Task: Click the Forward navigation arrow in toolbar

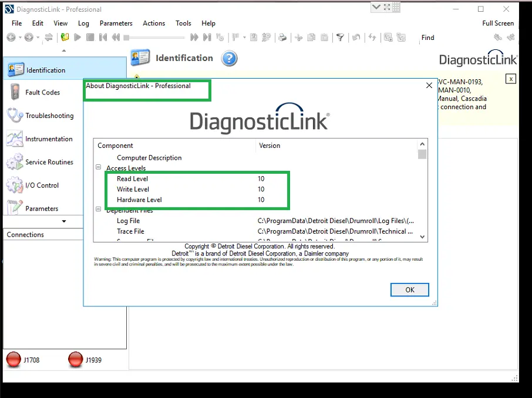Action: (x=29, y=38)
